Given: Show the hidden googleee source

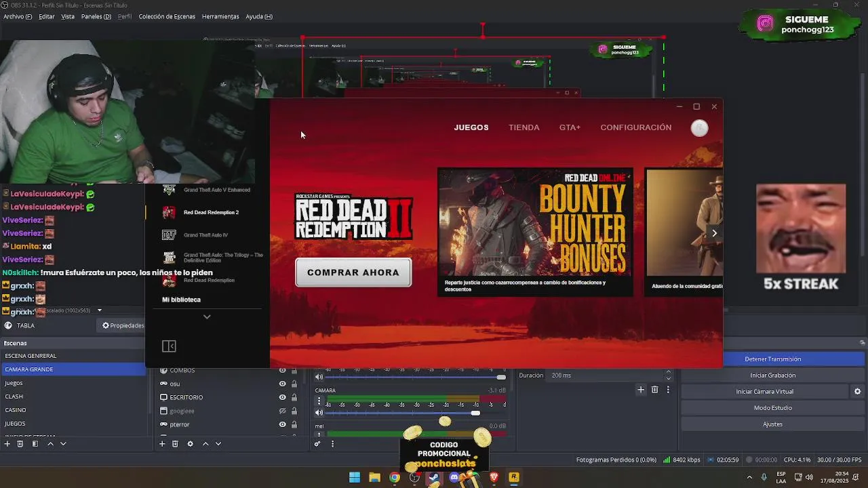Looking at the screenshot, I should click(282, 411).
